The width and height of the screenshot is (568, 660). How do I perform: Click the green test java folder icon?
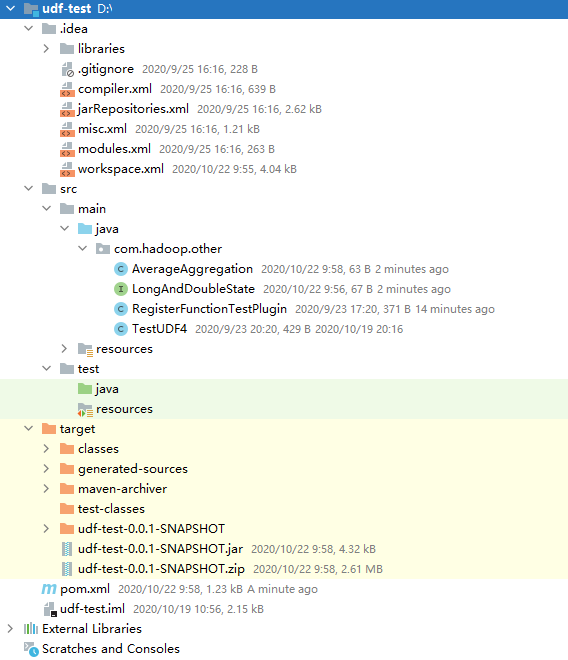pos(85,389)
